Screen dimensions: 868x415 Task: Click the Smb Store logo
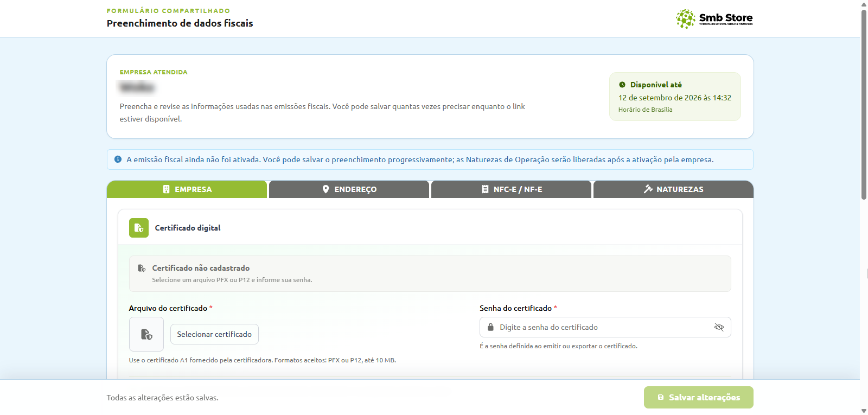pos(714,19)
